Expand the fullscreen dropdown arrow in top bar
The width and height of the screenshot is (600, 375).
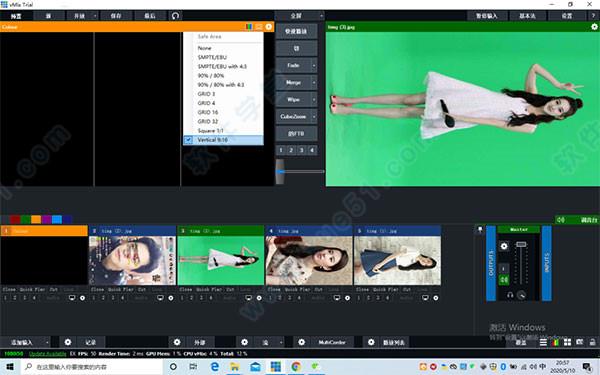click(x=321, y=16)
